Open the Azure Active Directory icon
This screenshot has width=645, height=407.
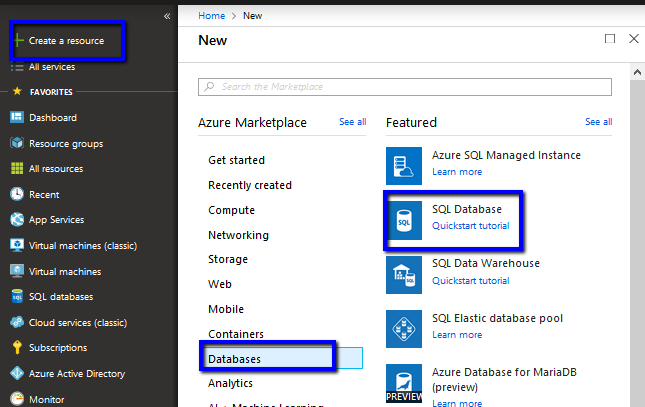pos(17,374)
